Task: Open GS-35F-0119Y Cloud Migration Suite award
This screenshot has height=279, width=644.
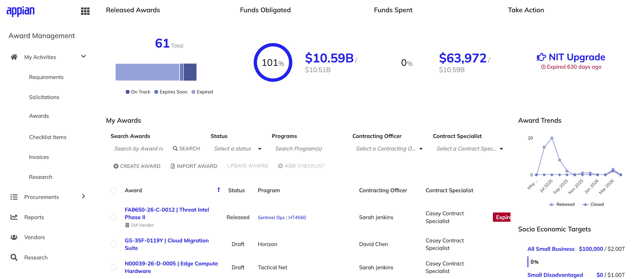Action: [x=167, y=244]
